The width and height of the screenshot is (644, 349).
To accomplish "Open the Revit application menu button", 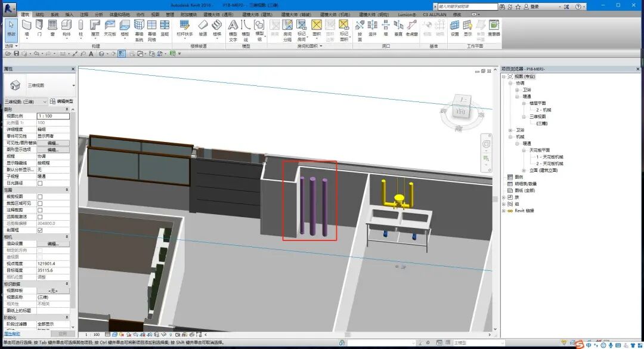I will pyautogui.click(x=9, y=7).
